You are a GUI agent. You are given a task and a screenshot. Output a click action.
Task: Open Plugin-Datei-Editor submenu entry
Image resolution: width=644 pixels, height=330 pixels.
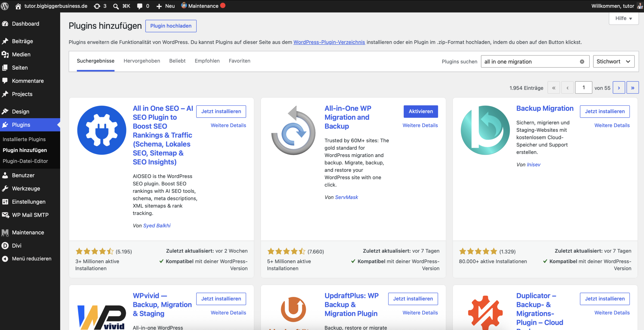coord(25,161)
